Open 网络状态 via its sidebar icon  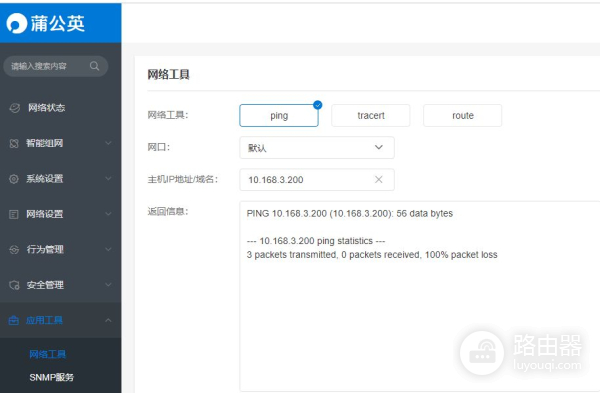[x=15, y=108]
